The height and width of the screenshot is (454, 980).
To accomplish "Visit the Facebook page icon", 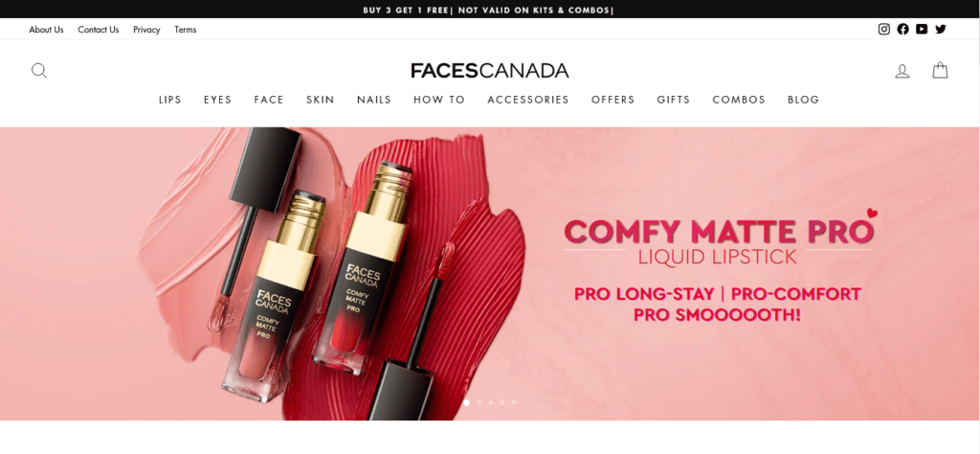I will point(902,29).
